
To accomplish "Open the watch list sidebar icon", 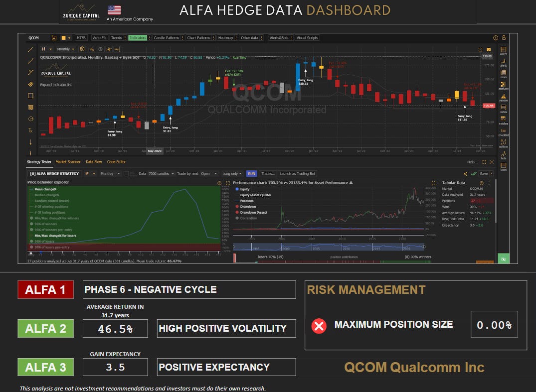I will pos(503,50).
